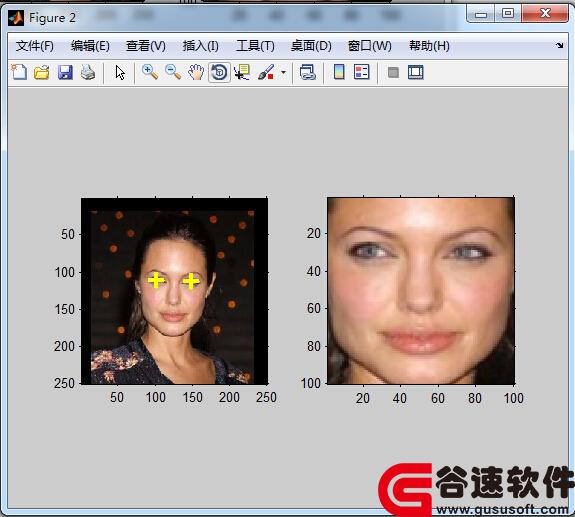Click the Link Plot icon
Viewport: 575px width, 517px height.
tap(307, 72)
